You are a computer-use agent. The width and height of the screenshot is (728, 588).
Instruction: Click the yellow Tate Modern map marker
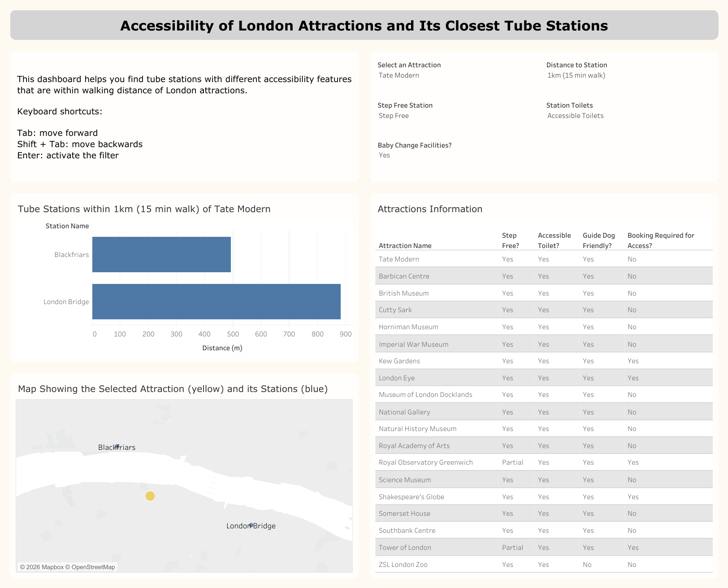pos(150,496)
